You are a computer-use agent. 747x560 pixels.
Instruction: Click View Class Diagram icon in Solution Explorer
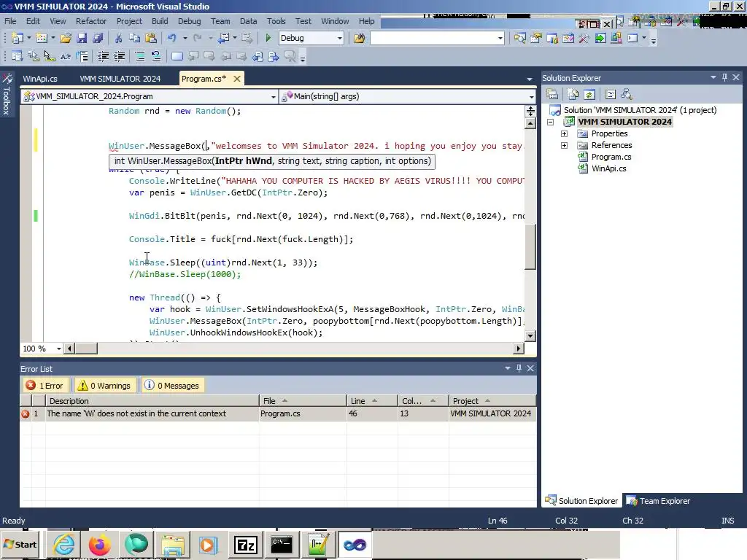coord(627,94)
